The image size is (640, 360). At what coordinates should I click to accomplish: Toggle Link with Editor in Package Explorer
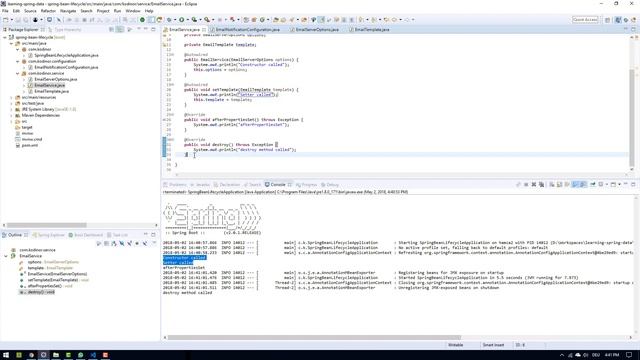(x=120, y=29)
